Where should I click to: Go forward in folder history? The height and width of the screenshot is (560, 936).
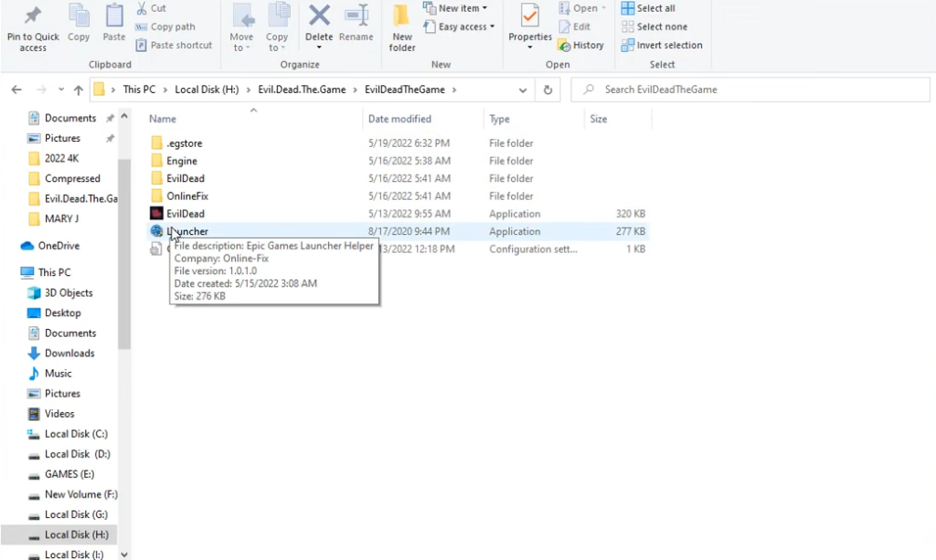tap(41, 90)
